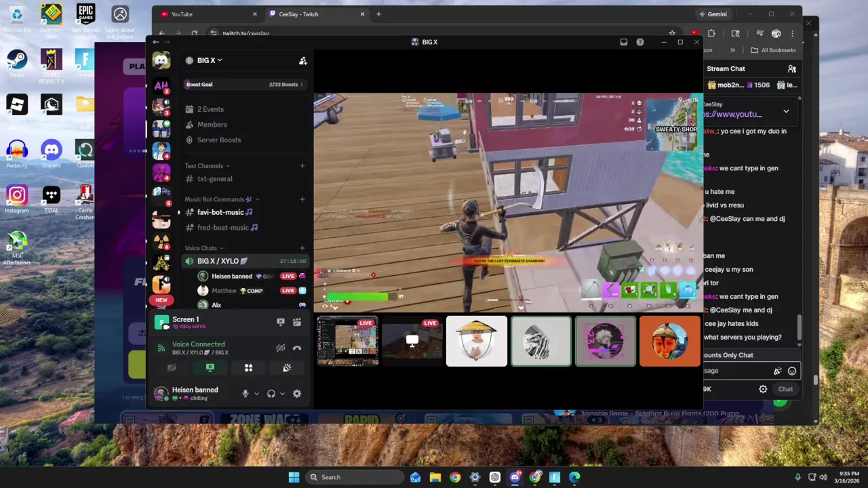Screen dimensions: 868x488
Task: Expand headphone output options chevron
Action: pos(282,394)
